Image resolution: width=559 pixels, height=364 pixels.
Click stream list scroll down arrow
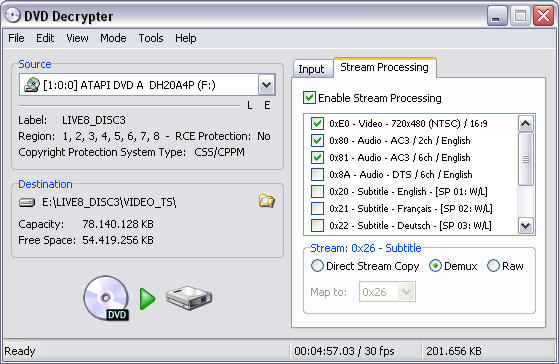coord(526,225)
